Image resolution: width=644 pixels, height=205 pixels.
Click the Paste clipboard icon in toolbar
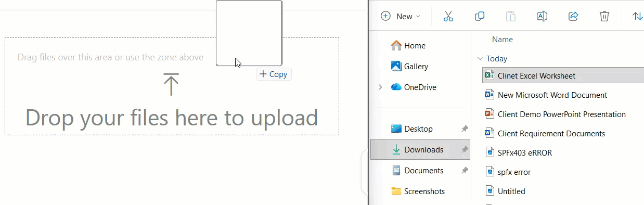click(x=511, y=16)
